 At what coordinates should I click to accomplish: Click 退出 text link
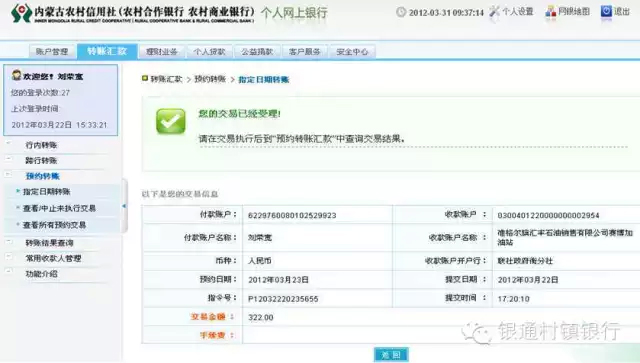point(622,11)
